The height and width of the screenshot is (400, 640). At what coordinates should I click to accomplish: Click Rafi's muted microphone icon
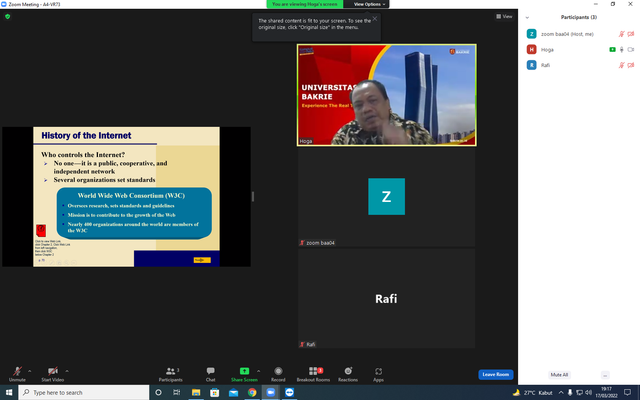tap(621, 65)
